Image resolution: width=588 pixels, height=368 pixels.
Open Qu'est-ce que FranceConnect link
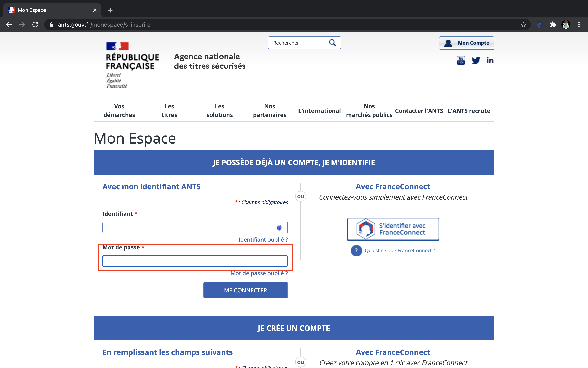click(400, 250)
